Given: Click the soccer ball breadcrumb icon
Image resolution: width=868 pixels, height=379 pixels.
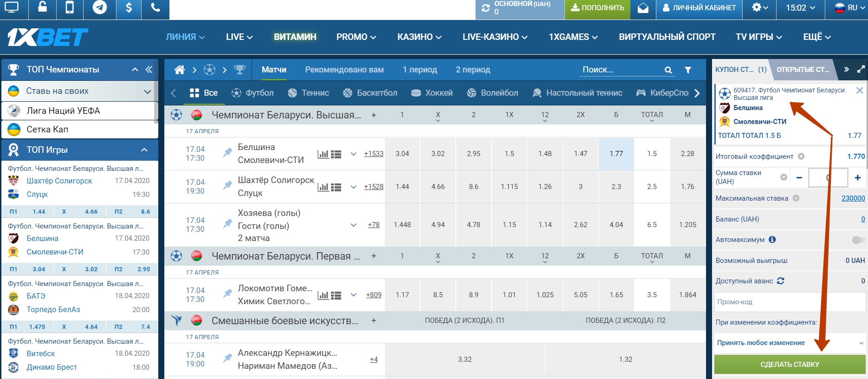Looking at the screenshot, I should 210,70.
